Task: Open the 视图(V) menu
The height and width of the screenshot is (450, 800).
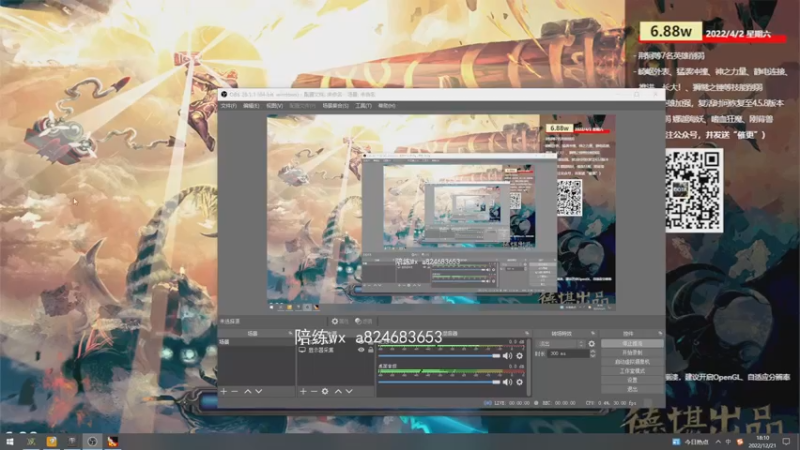Action: click(x=274, y=106)
